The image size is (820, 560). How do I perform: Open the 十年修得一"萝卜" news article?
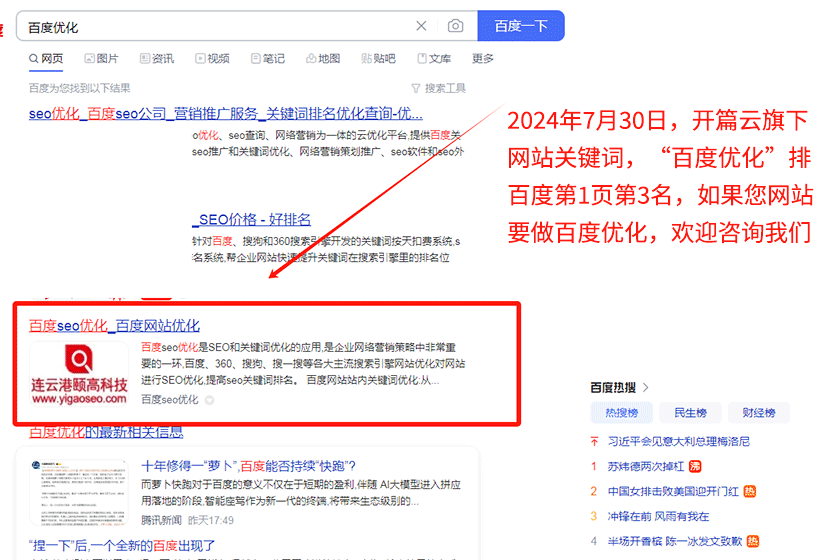248,466
